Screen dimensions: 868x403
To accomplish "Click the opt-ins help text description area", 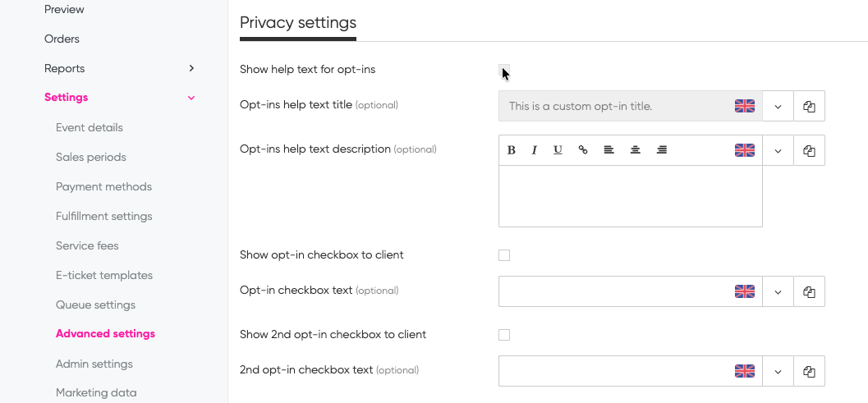I will point(630,196).
